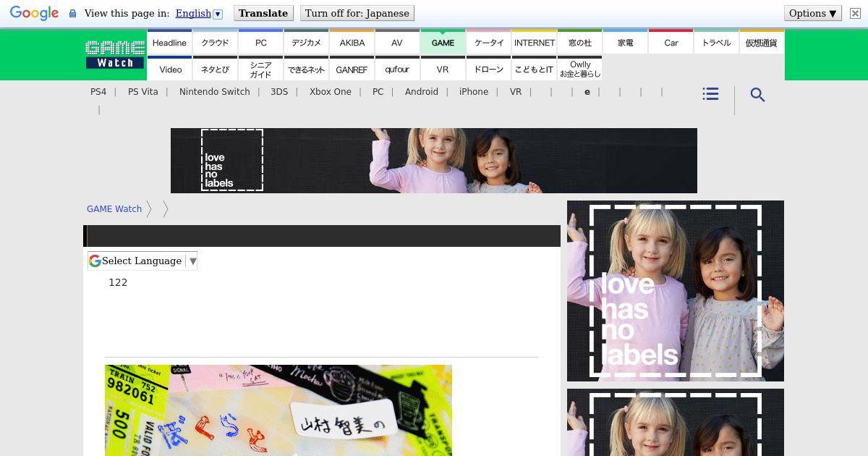Screen dimensions: 868x456
Task: Open the PS Vita category link
Action: [143, 92]
